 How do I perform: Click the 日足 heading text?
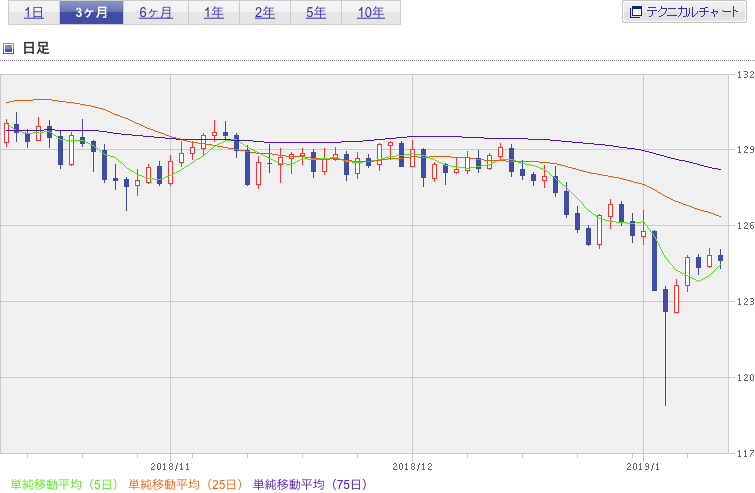(36, 48)
